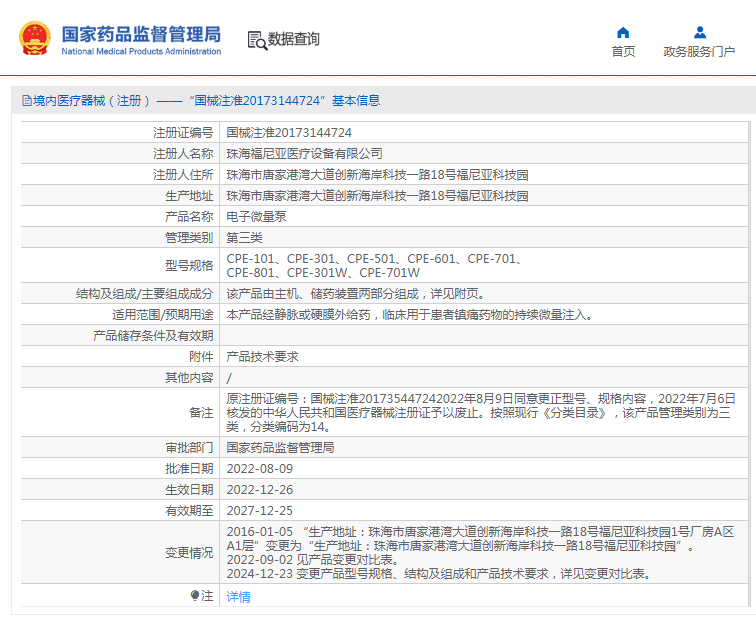Open the 详情 details link
The width and height of the screenshot is (756, 624).
click(239, 597)
